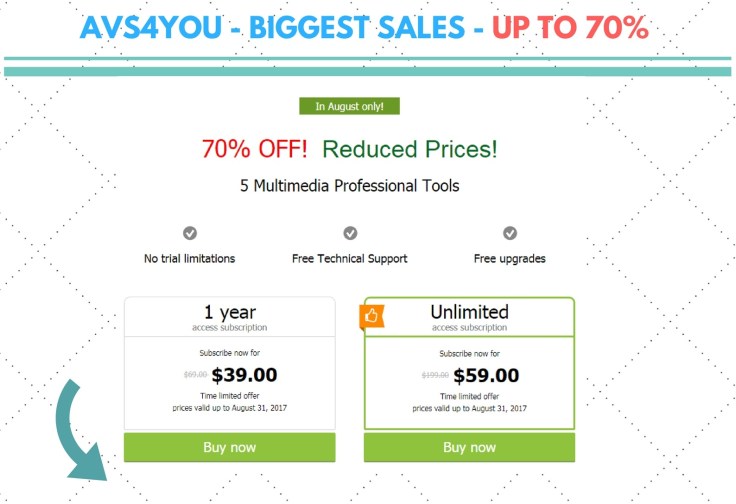This screenshot has height=504, width=736.
Task: Click the No trial limitations label
Action: tap(190, 259)
